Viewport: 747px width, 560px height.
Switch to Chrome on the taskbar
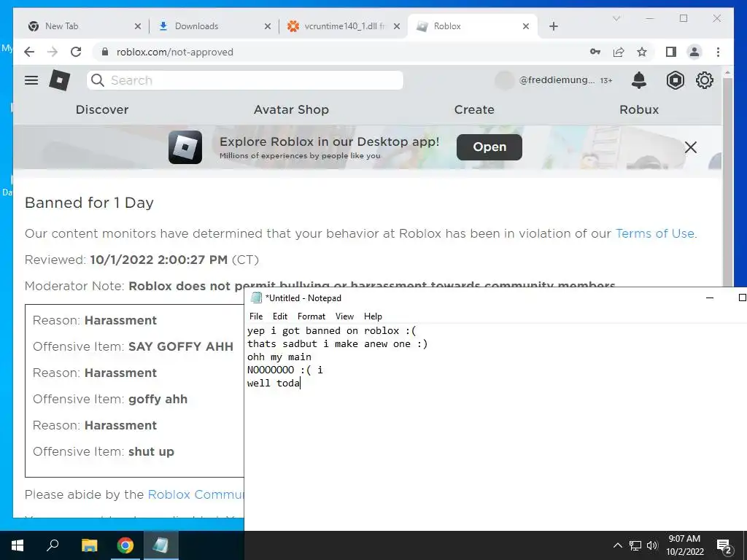tap(125, 545)
